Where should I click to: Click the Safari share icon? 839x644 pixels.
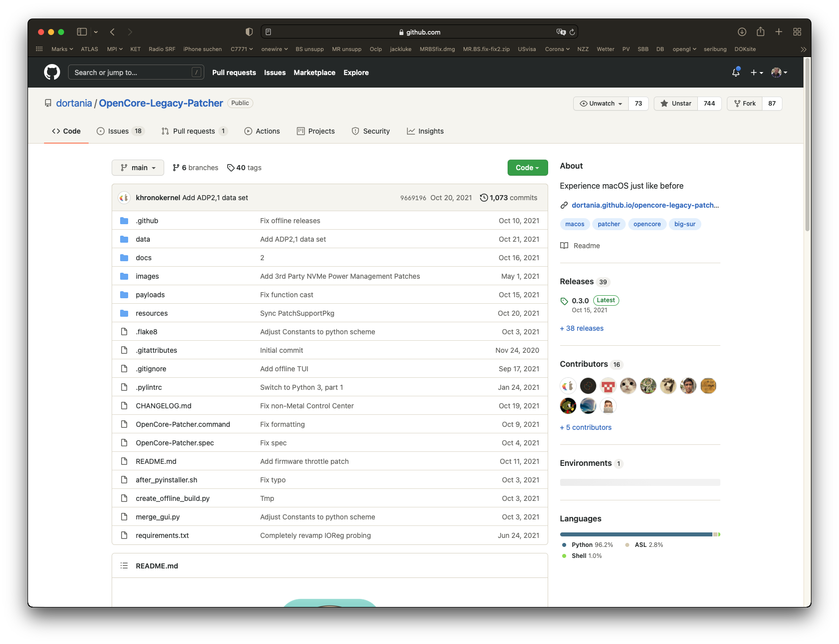[x=760, y=32]
